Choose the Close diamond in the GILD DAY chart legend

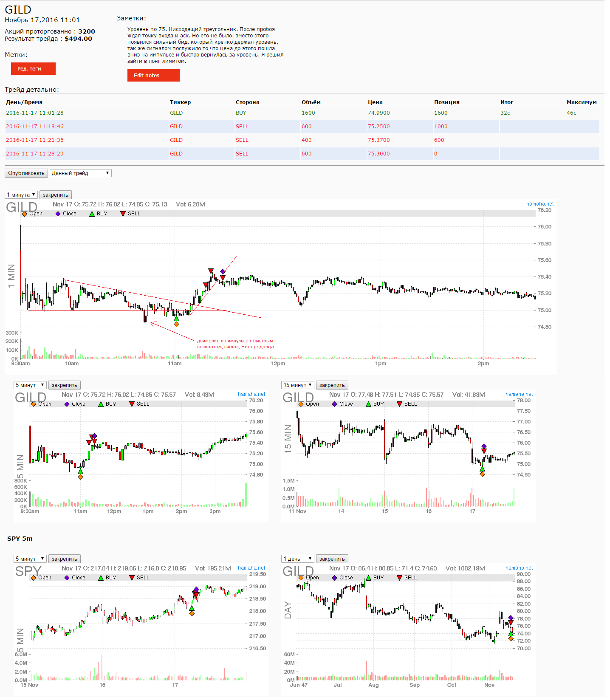click(x=335, y=578)
